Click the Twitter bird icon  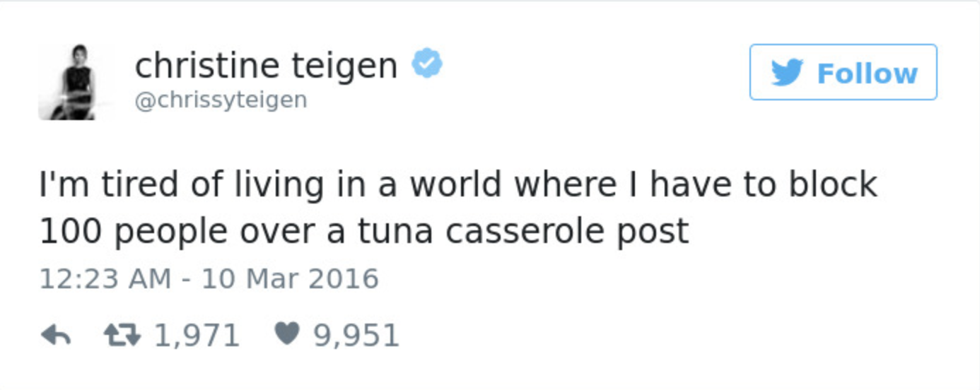coord(787,73)
